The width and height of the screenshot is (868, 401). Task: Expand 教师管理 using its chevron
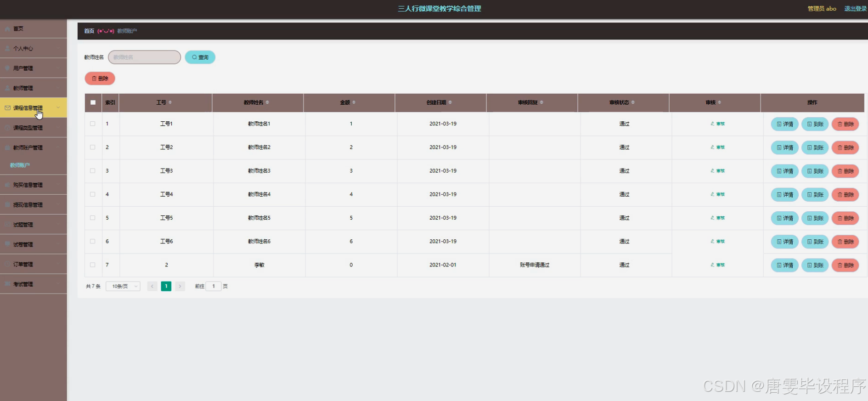(x=58, y=88)
